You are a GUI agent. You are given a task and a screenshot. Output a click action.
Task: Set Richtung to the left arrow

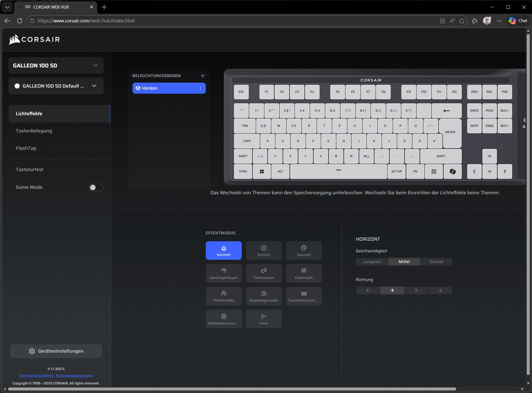[368, 290]
